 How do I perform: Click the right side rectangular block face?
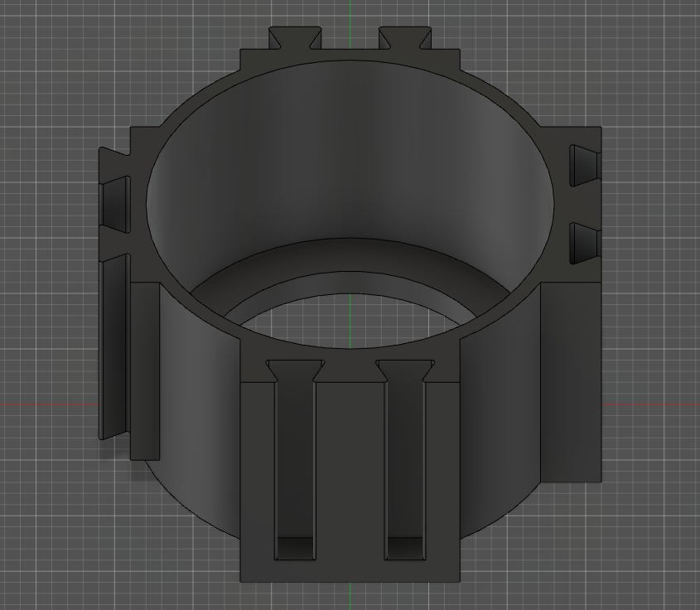(x=571, y=382)
